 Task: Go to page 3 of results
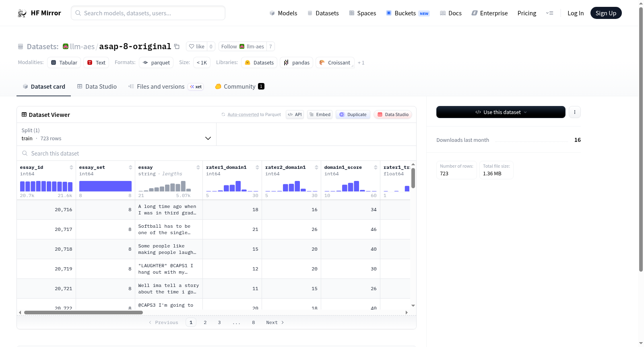point(219,322)
